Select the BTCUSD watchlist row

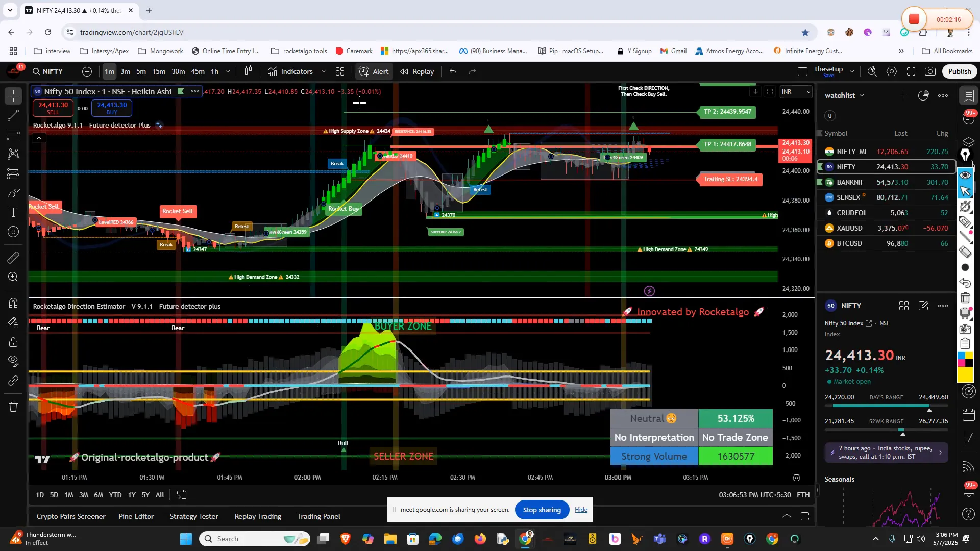pyautogui.click(x=886, y=243)
